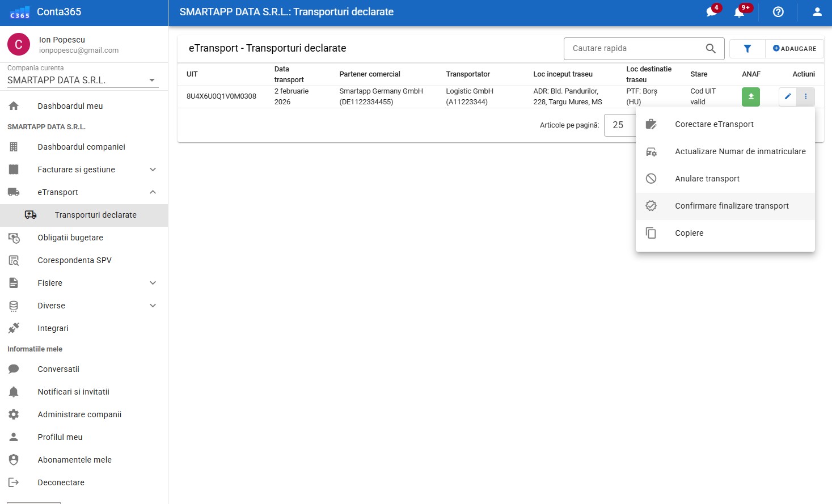Screen dimensions: 832x504
Task: Click the Cautare rapida search field
Action: pos(634,49)
